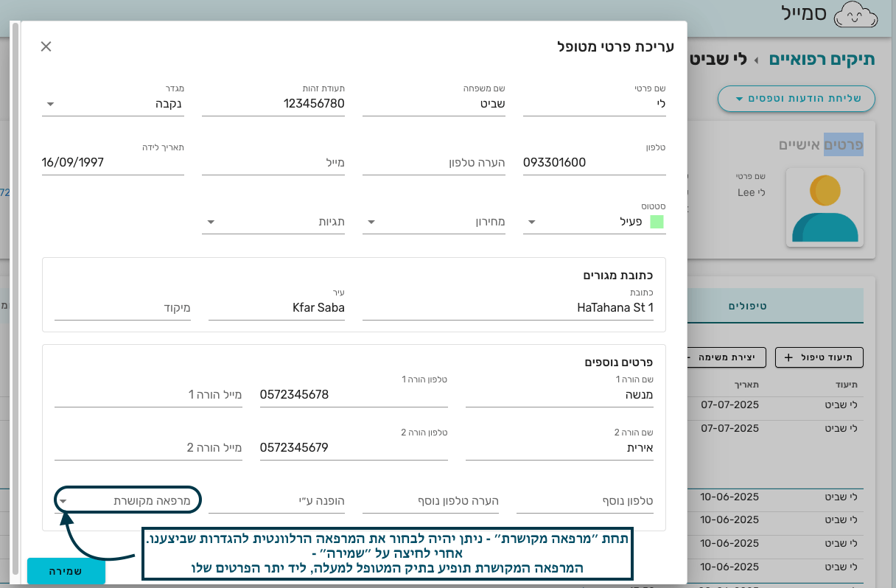Viewport: 896px width, 588px height.
Task: Click the document treatment (תיעוד טיפול) button
Action: pyautogui.click(x=819, y=357)
